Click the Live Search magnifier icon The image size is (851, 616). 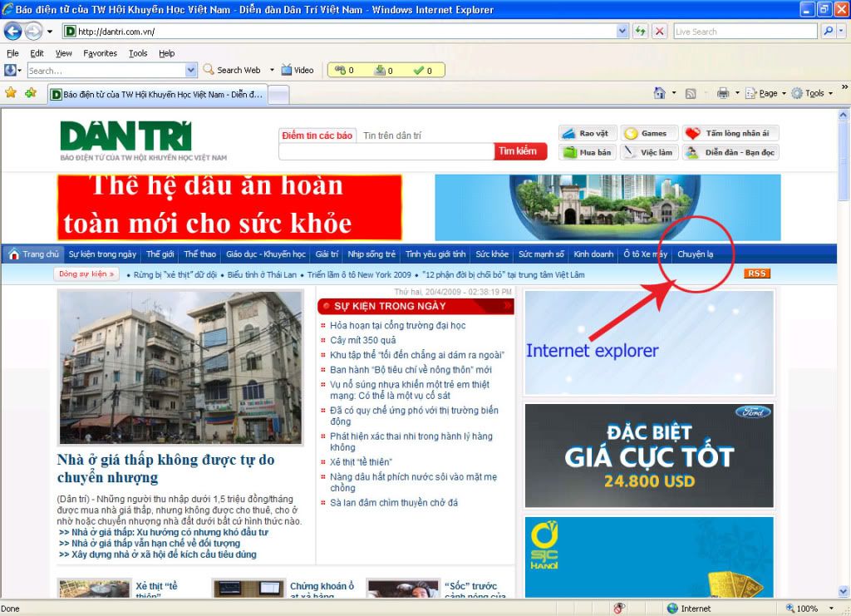click(828, 31)
